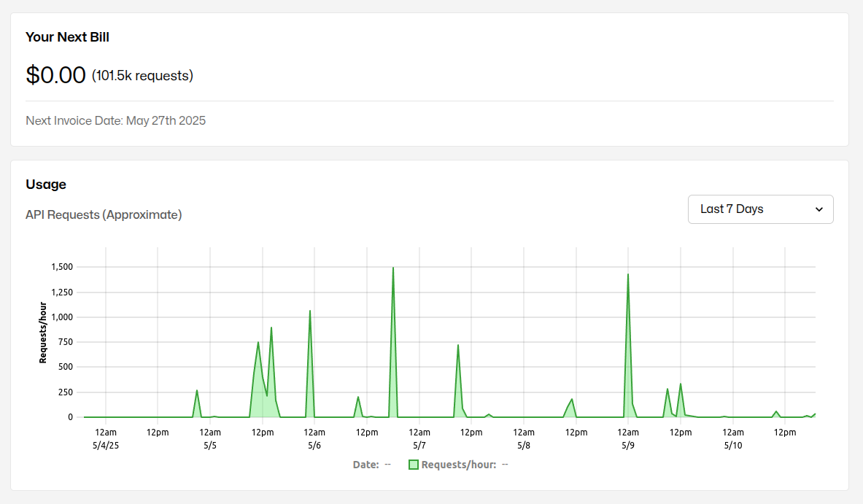Click the '12am 5/4/25' axis label
The height and width of the screenshot is (504, 863).
click(106, 439)
